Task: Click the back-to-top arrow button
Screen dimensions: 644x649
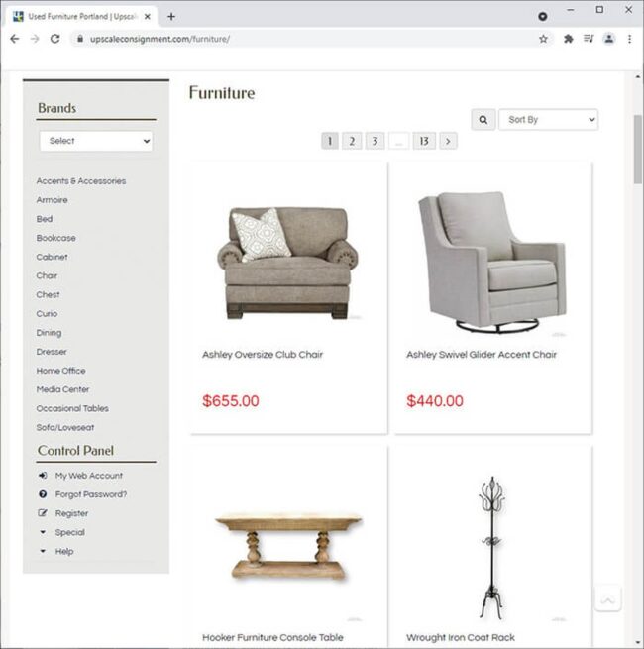Action: [x=607, y=598]
